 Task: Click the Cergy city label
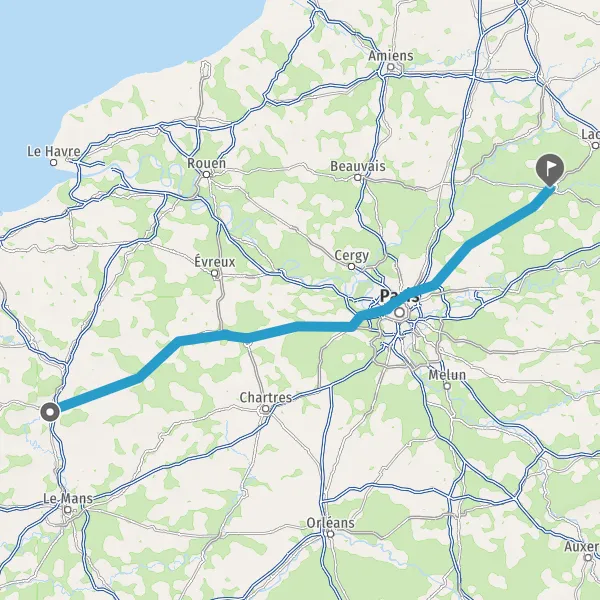(x=352, y=256)
